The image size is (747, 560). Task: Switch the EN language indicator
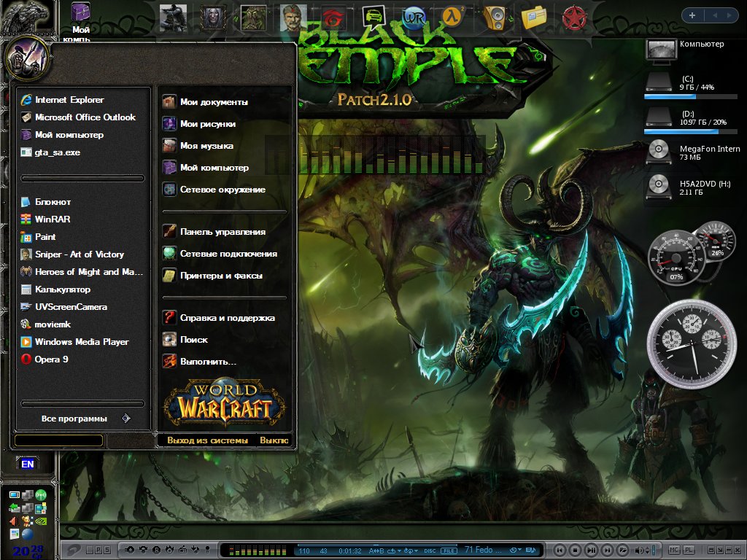27,464
